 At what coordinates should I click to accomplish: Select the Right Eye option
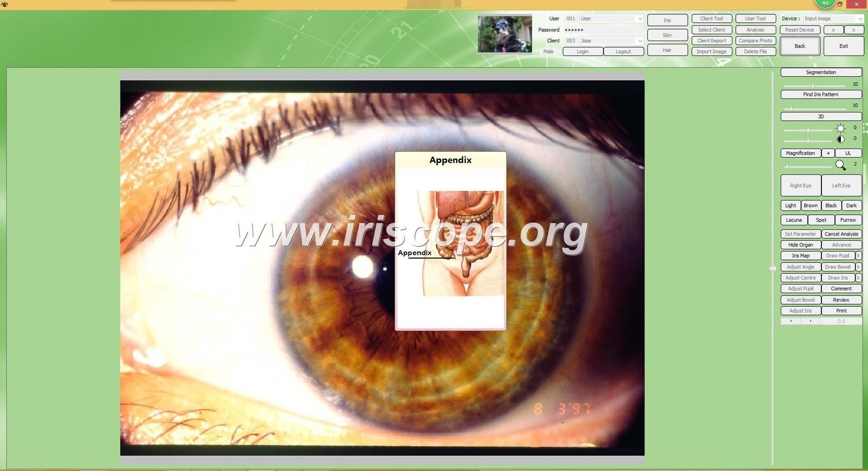800,185
